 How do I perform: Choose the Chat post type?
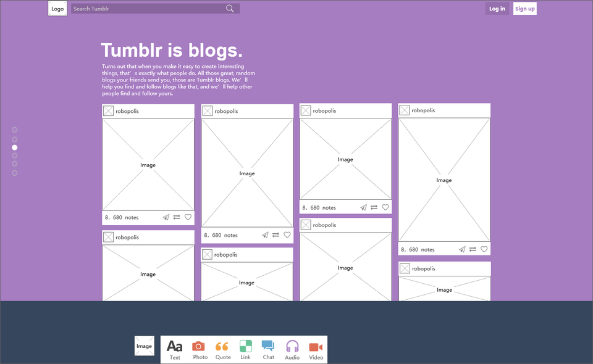(268, 350)
